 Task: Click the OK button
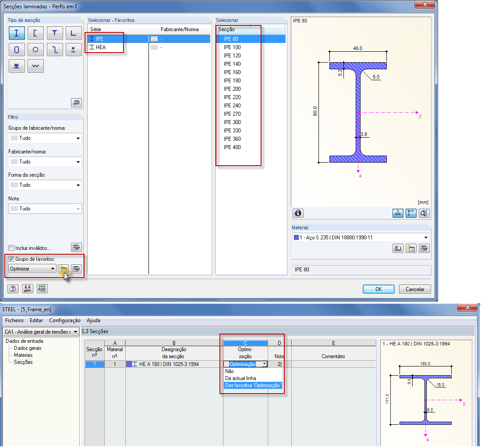(x=378, y=289)
